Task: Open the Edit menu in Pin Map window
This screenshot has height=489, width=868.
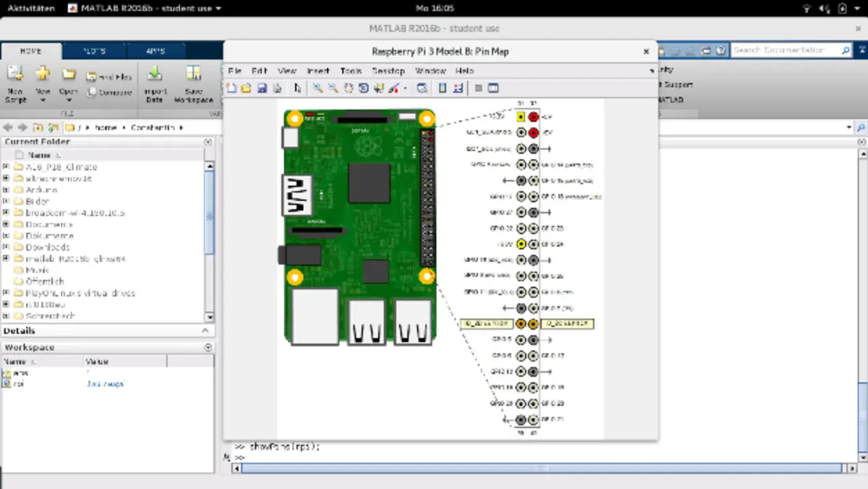Action: (x=259, y=71)
